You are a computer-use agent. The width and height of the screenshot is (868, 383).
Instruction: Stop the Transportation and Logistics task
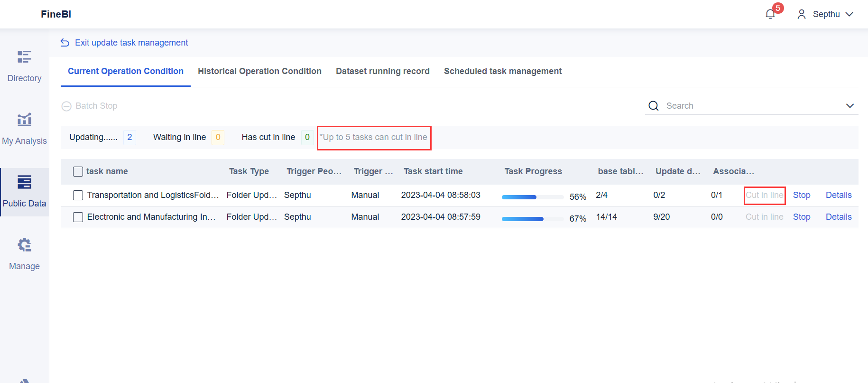[x=801, y=195]
